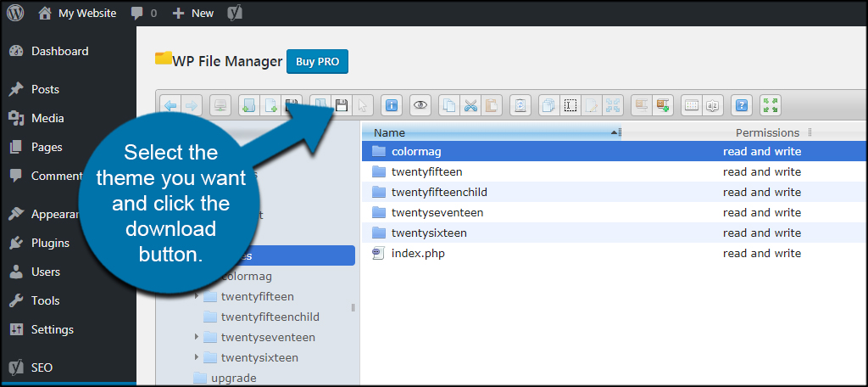Click the Cut scissors icon

tap(470, 104)
